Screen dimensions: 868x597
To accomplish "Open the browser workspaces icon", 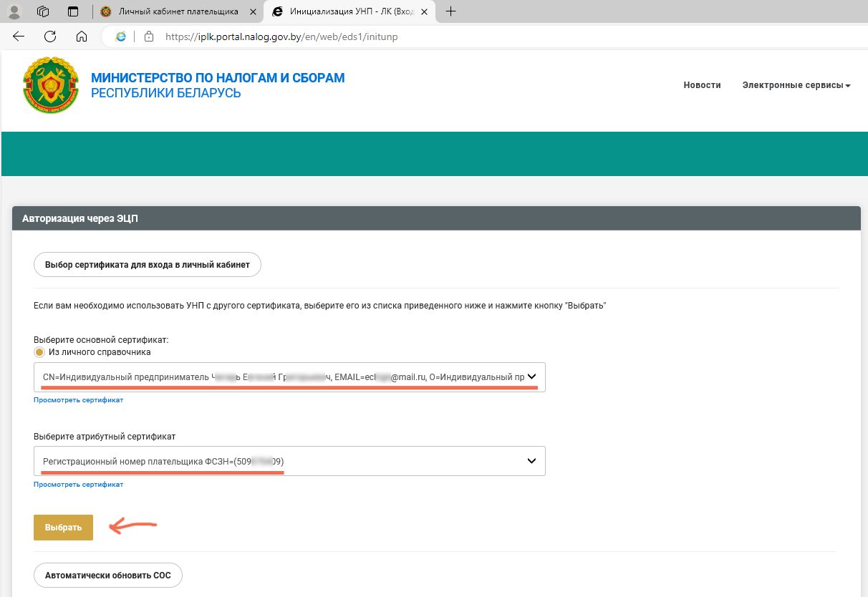I will point(43,11).
